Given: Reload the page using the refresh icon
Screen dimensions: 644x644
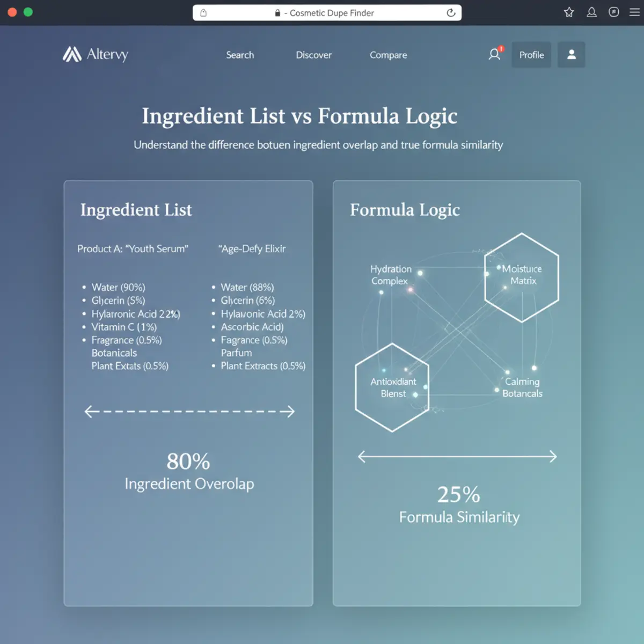Looking at the screenshot, I should [451, 13].
